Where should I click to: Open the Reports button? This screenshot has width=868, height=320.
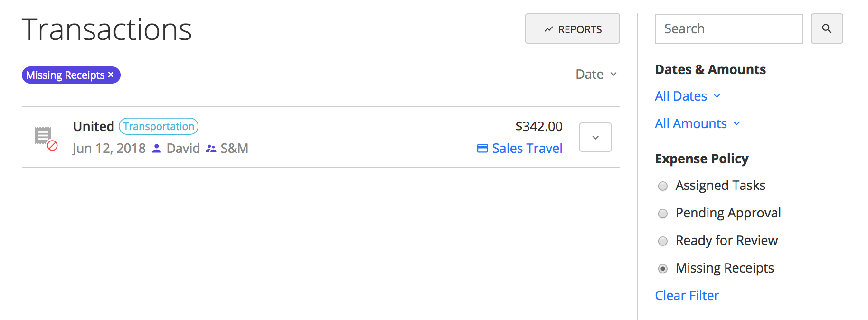click(x=573, y=28)
